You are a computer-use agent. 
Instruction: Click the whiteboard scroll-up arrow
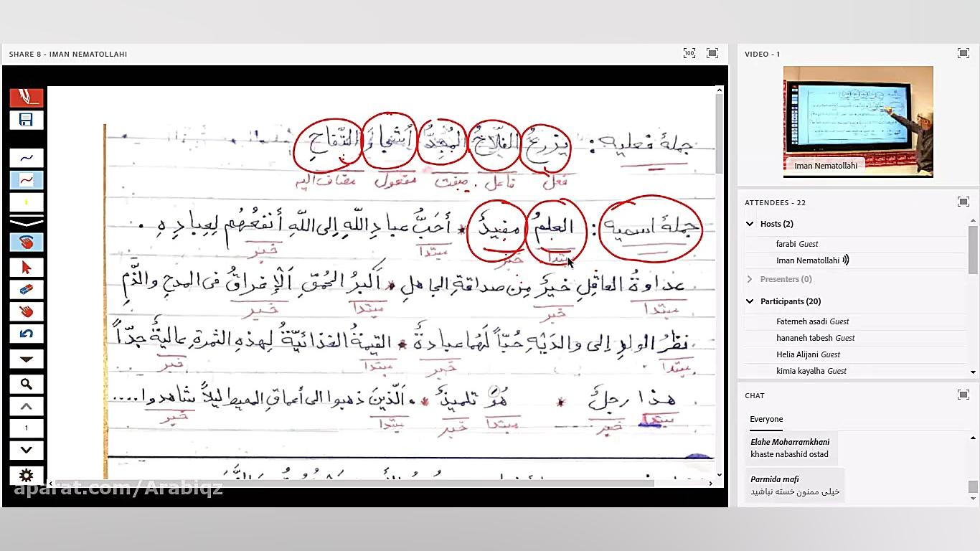coord(720,90)
